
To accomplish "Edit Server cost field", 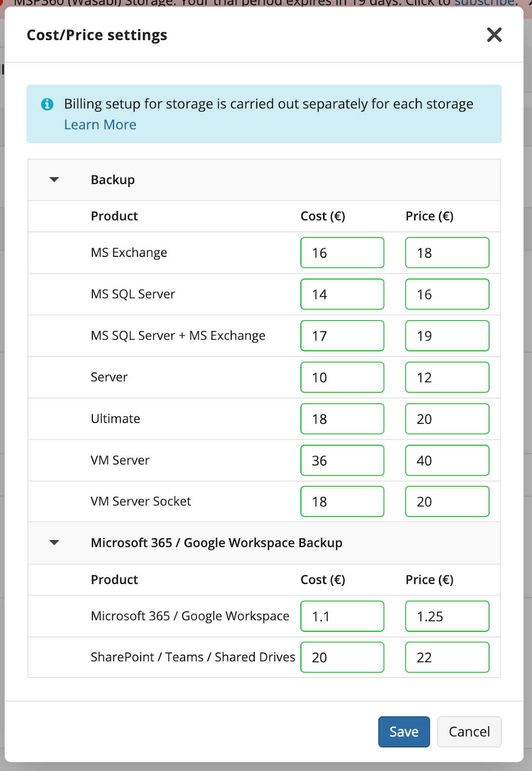I will 342,377.
